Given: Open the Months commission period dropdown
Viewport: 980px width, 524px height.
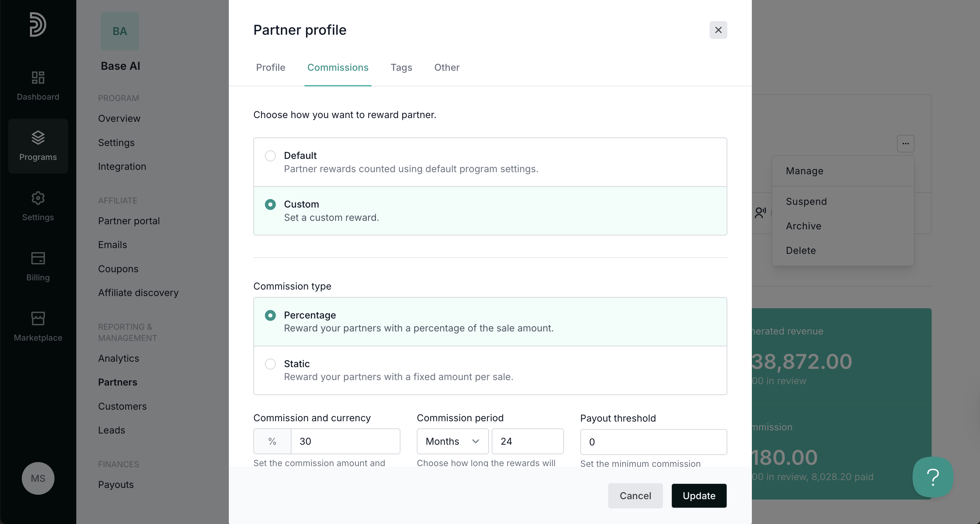Looking at the screenshot, I should click(x=452, y=441).
